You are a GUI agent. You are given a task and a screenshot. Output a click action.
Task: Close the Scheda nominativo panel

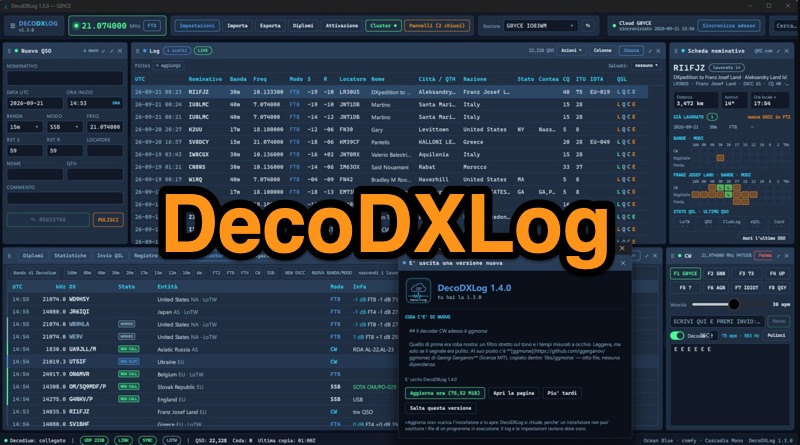(787, 51)
